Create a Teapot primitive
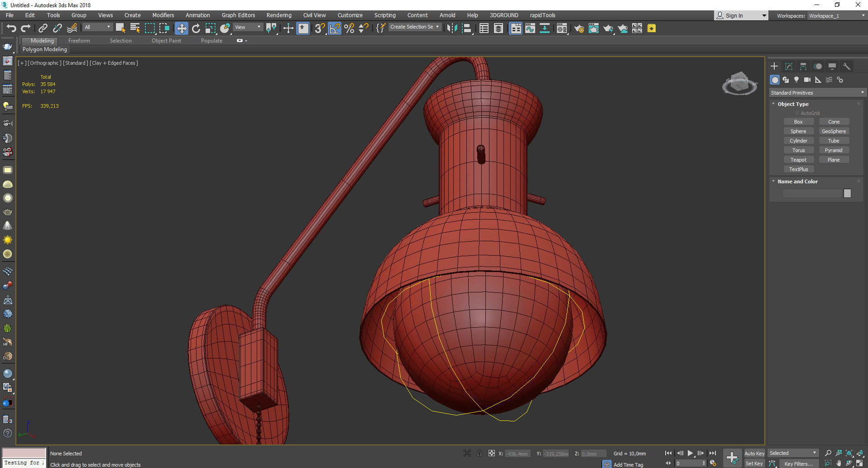This screenshot has width=868, height=468. [x=798, y=160]
